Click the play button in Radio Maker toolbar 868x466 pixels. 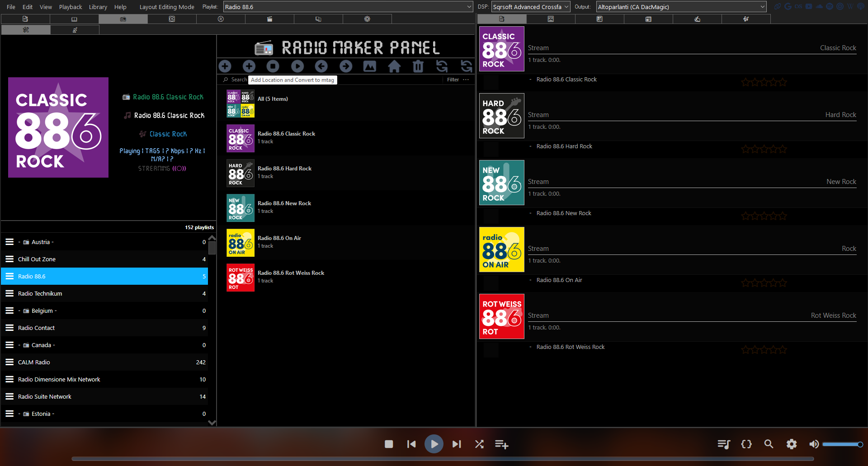click(297, 66)
